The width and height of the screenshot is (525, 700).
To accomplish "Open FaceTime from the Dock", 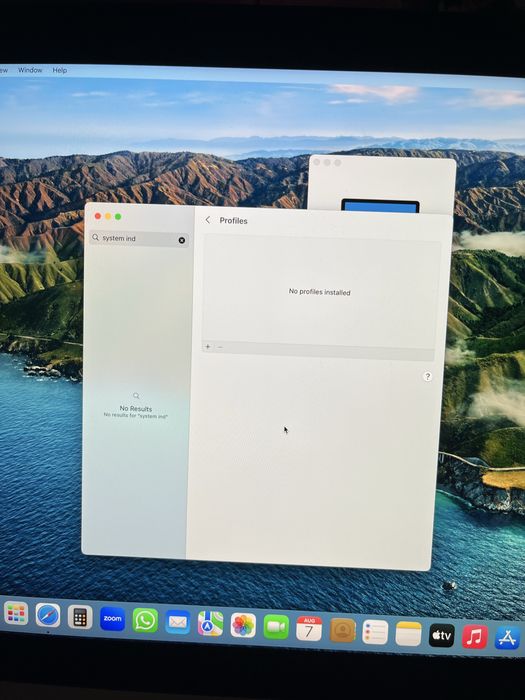I will (276, 627).
